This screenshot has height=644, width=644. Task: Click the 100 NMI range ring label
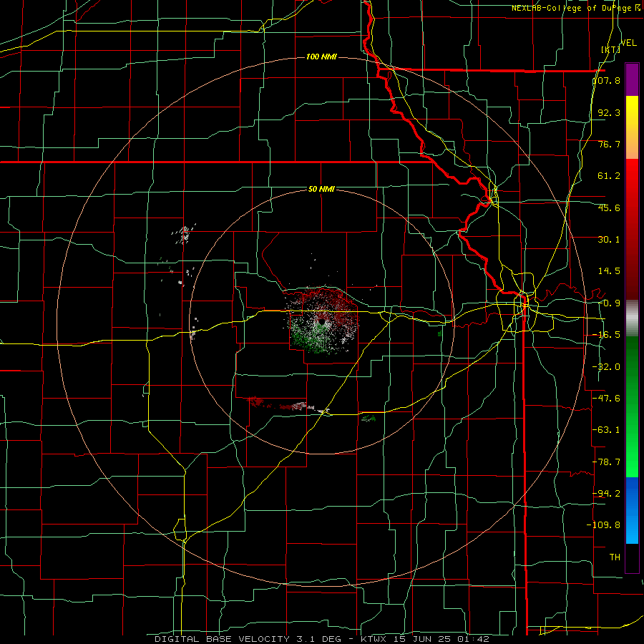point(321,57)
